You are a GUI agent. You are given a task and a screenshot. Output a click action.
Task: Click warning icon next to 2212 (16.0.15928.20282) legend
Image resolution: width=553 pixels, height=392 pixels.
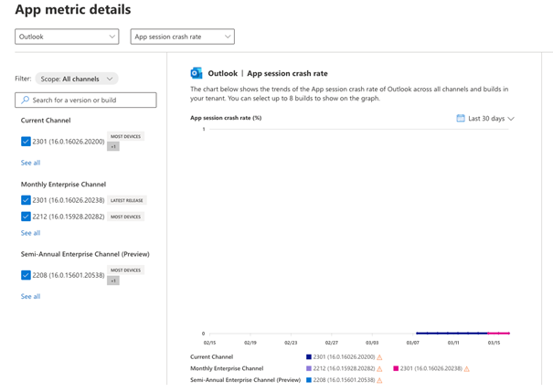point(379,368)
